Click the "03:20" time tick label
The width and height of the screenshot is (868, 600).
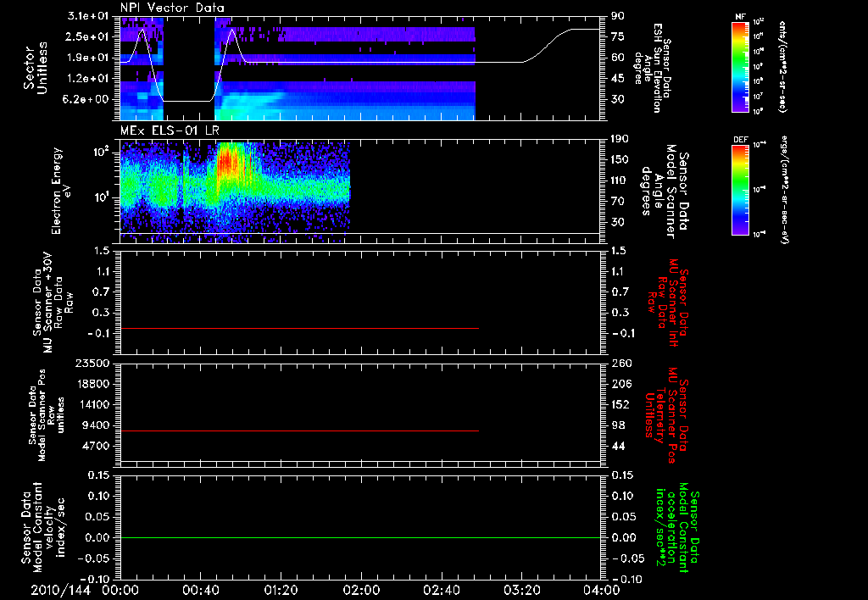coord(521,590)
